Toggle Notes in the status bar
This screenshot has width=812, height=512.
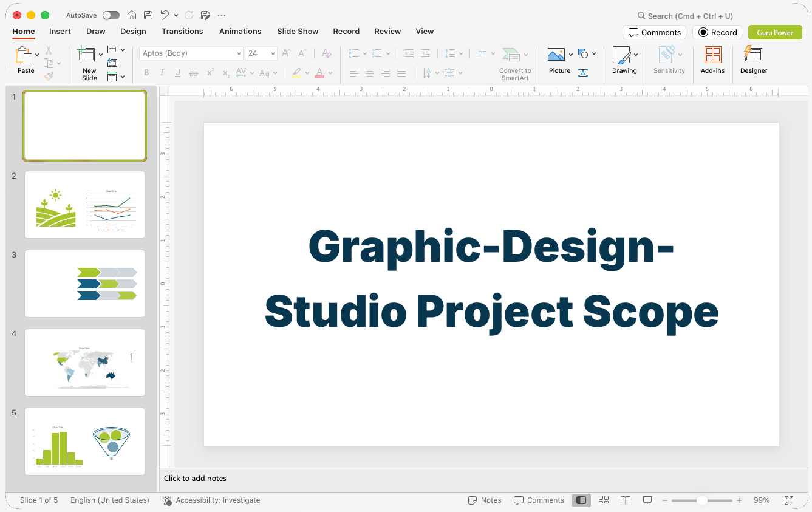(485, 500)
